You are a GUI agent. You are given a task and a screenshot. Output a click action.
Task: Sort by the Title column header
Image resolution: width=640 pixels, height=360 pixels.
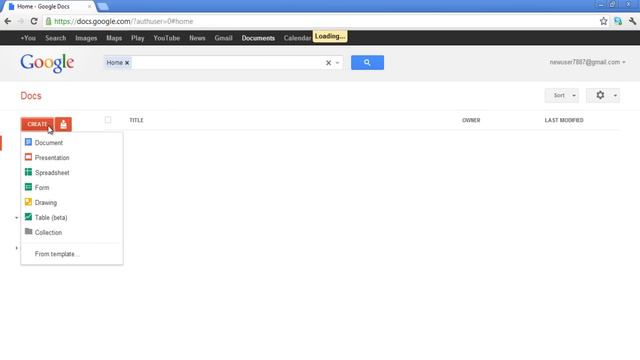click(x=136, y=120)
